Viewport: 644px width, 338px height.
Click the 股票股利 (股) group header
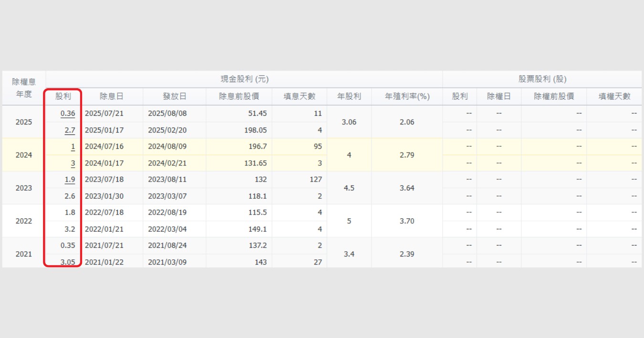coord(542,79)
